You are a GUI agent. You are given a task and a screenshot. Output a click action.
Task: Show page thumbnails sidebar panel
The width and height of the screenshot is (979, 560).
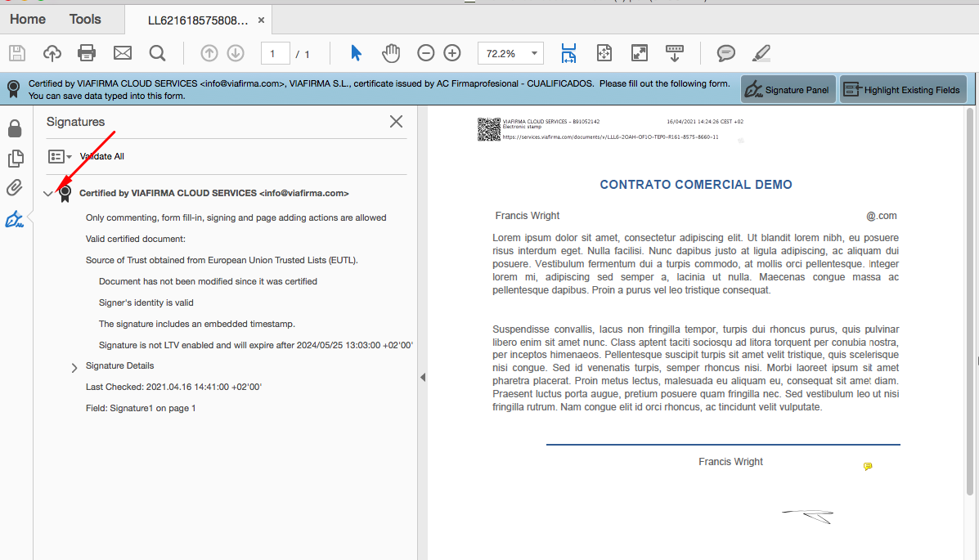[16, 159]
